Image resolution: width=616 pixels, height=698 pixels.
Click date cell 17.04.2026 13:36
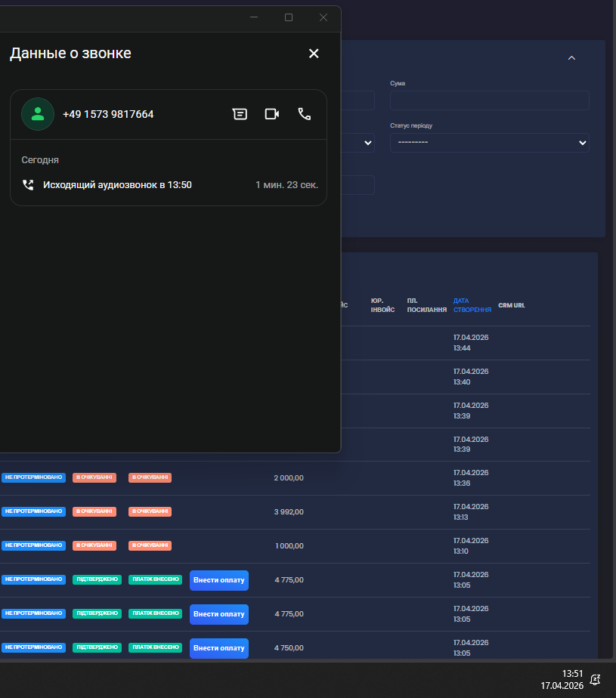471,477
